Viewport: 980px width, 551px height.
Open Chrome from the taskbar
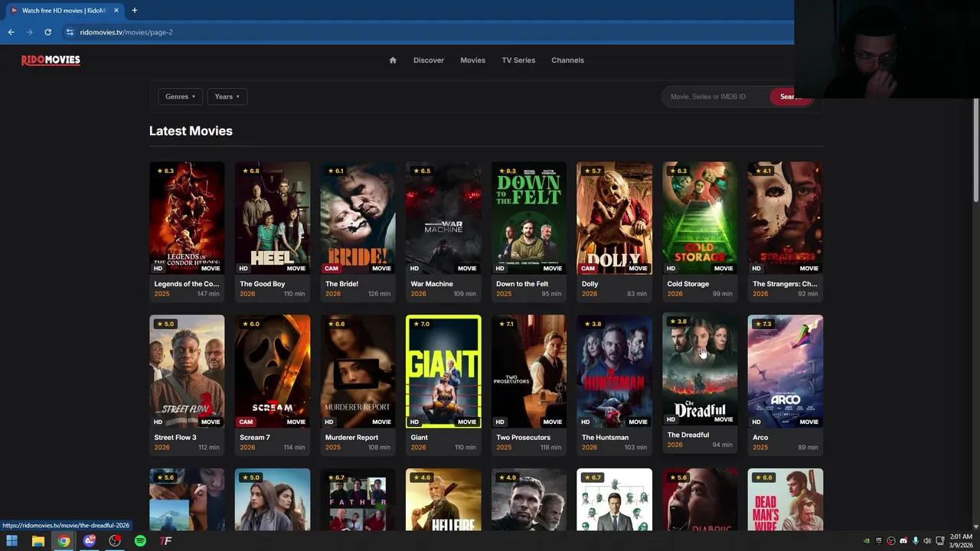click(x=64, y=541)
